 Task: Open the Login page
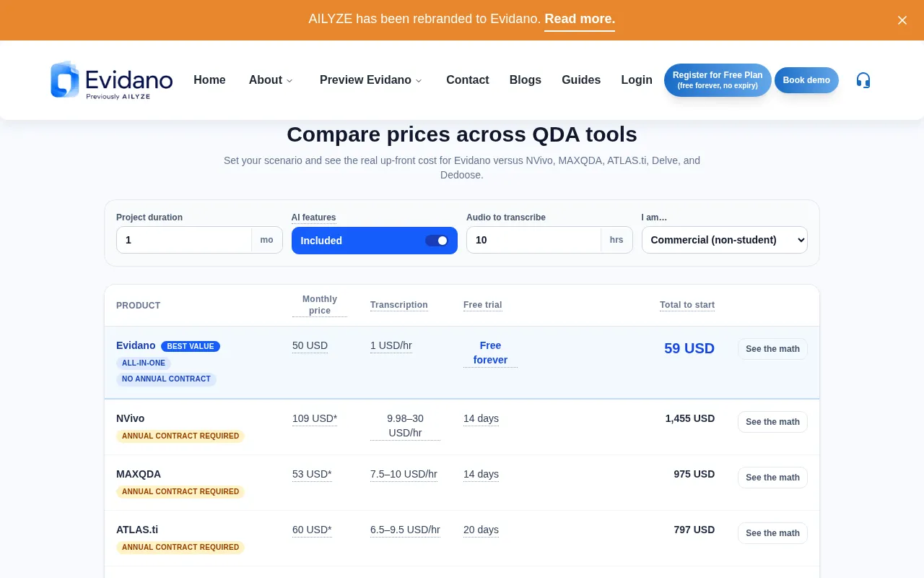pyautogui.click(x=637, y=80)
